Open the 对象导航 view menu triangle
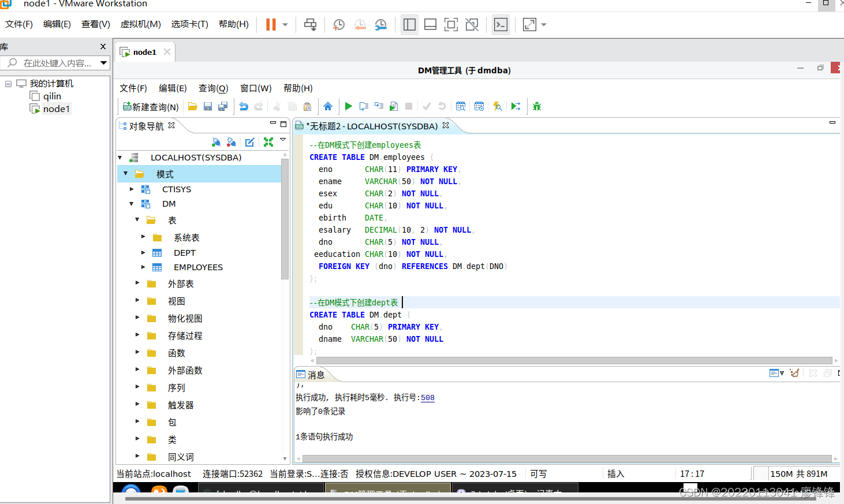Viewport: 844px width, 504px height. 283,140
